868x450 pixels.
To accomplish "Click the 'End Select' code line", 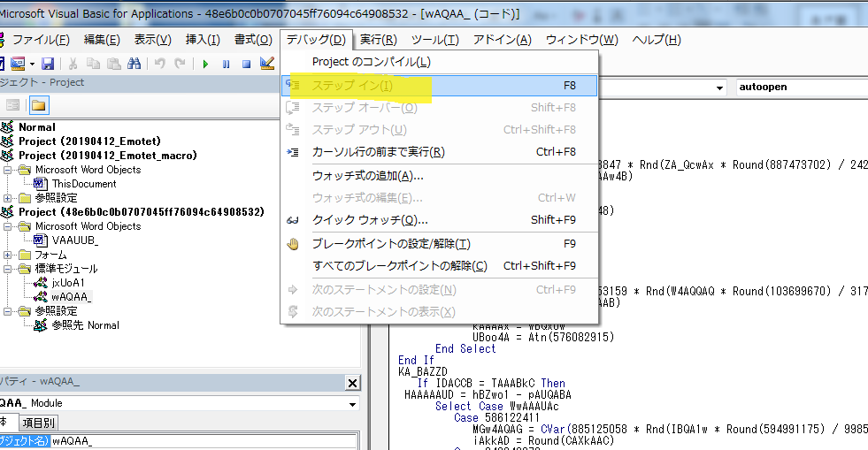I will point(465,349).
